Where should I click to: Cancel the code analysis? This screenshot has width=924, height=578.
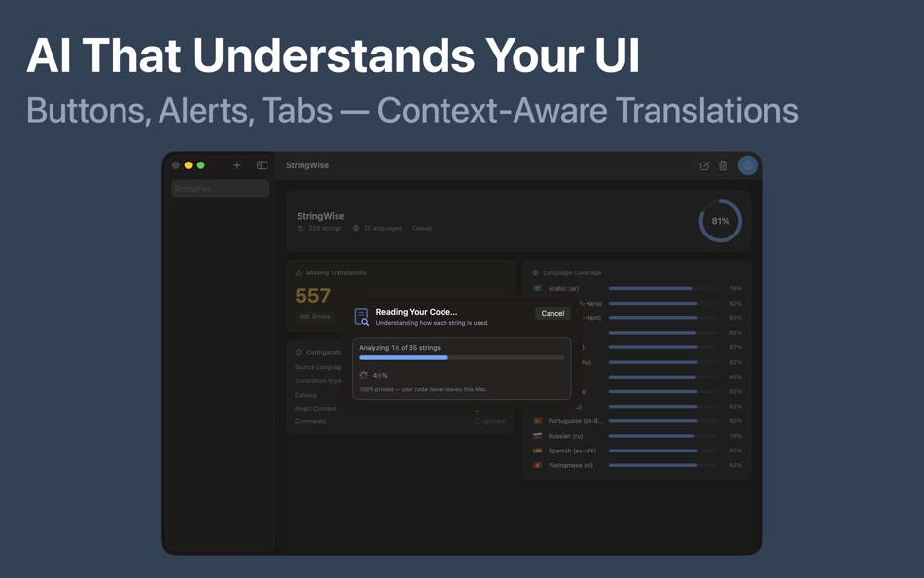pyautogui.click(x=552, y=313)
